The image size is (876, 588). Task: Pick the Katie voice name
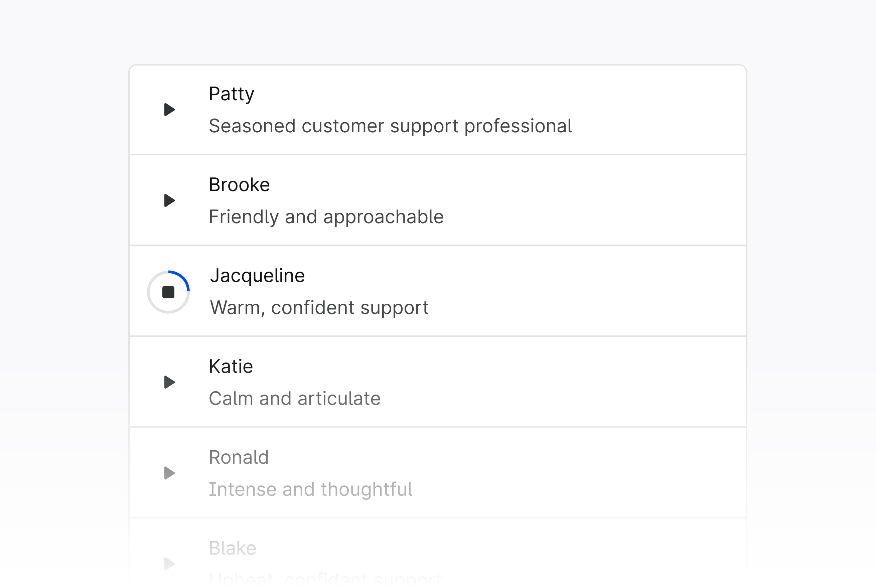231,366
